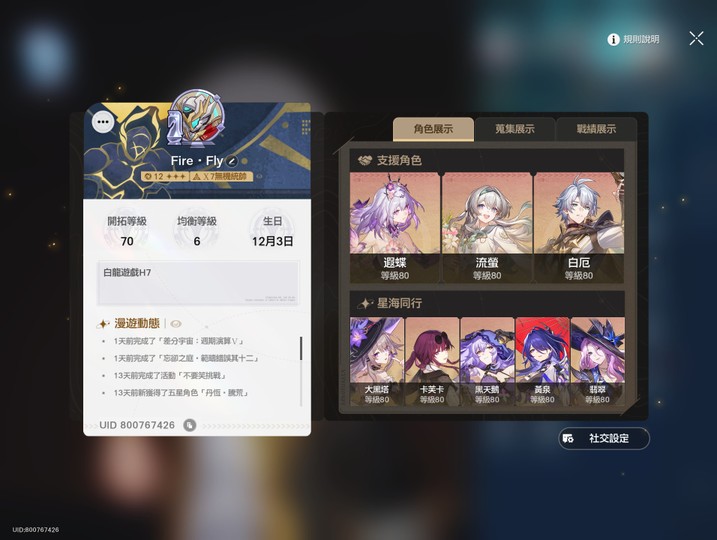Image resolution: width=717 pixels, height=540 pixels.
Task: Select support character 流螢
Action: pos(487,227)
